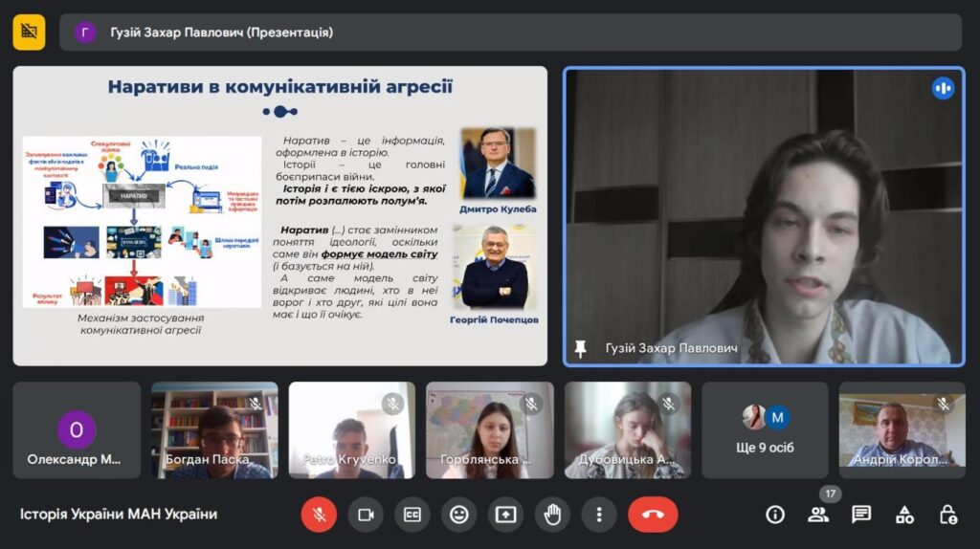Select the shared presentation slide
Screen dimensions: 980x549
click(x=279, y=215)
